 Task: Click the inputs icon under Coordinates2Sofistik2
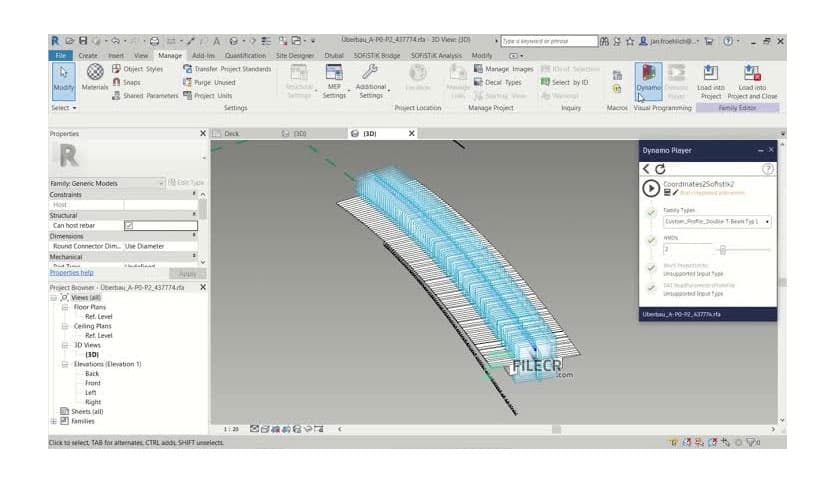tap(667, 192)
